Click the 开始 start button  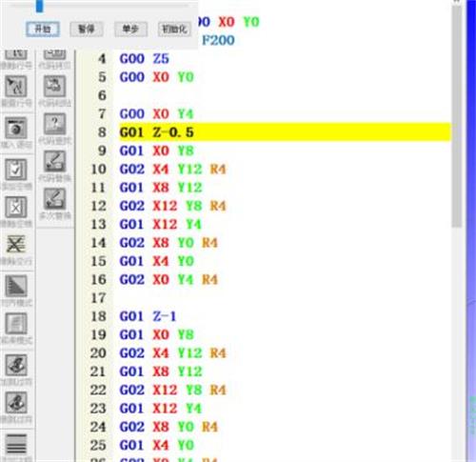coord(43,30)
